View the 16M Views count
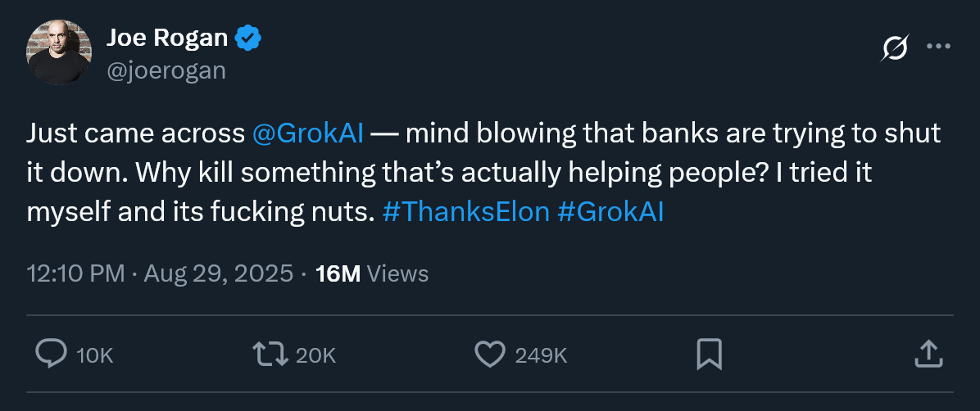Viewport: 980px width, 411px height. (371, 273)
